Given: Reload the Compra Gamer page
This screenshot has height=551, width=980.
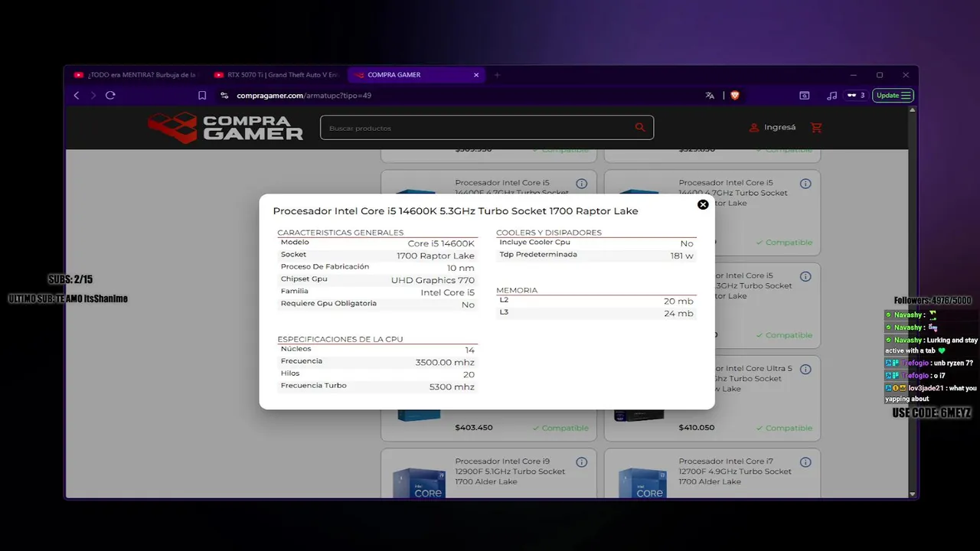Looking at the screenshot, I should point(110,96).
